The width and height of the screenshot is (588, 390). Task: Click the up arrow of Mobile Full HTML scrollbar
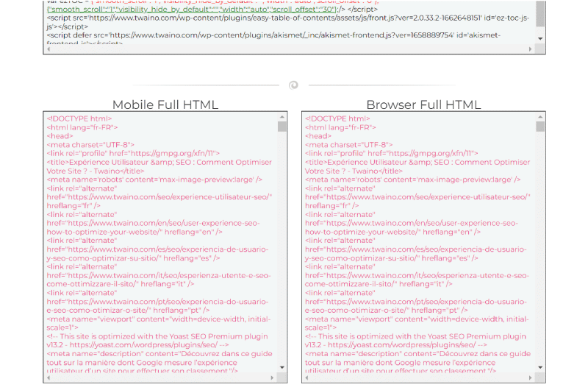click(x=282, y=117)
